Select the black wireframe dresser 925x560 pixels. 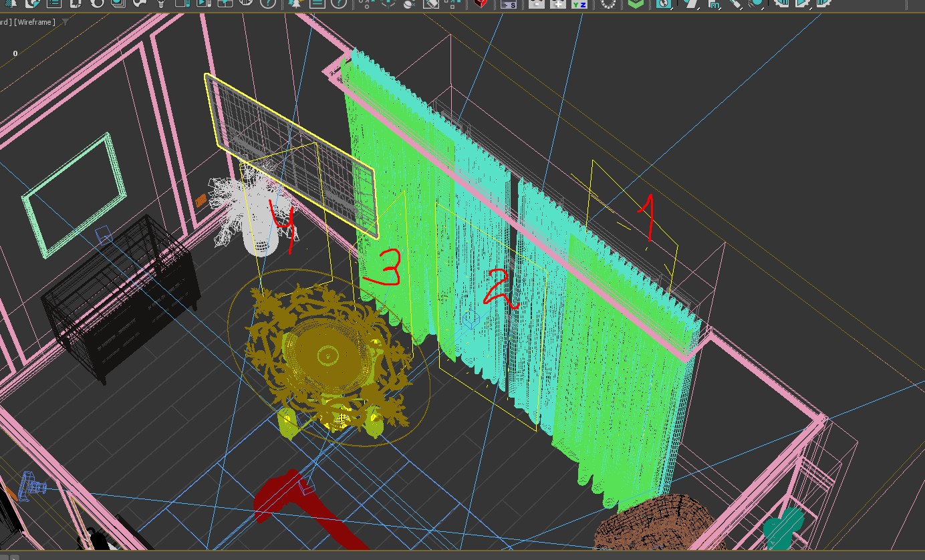tap(120, 297)
